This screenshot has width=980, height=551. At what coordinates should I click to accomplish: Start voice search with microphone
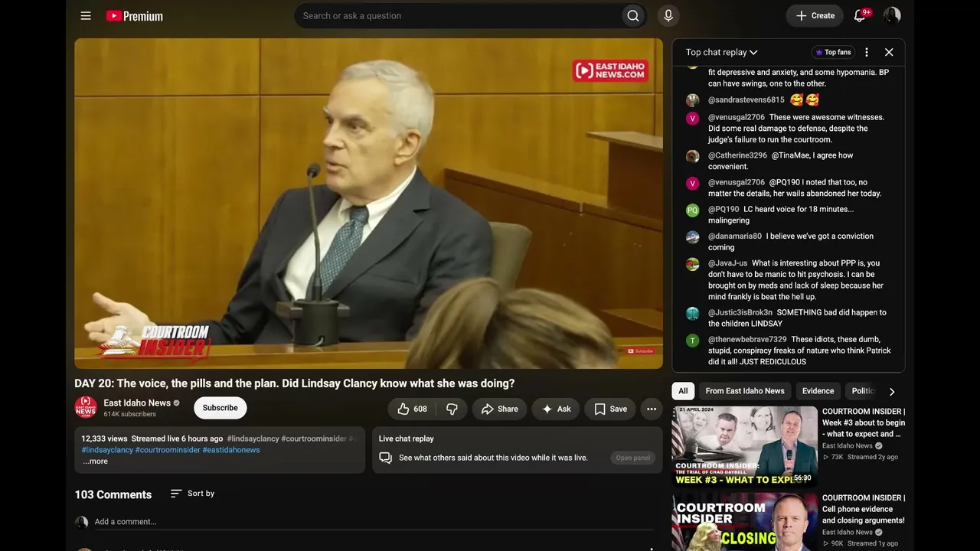tap(668, 16)
